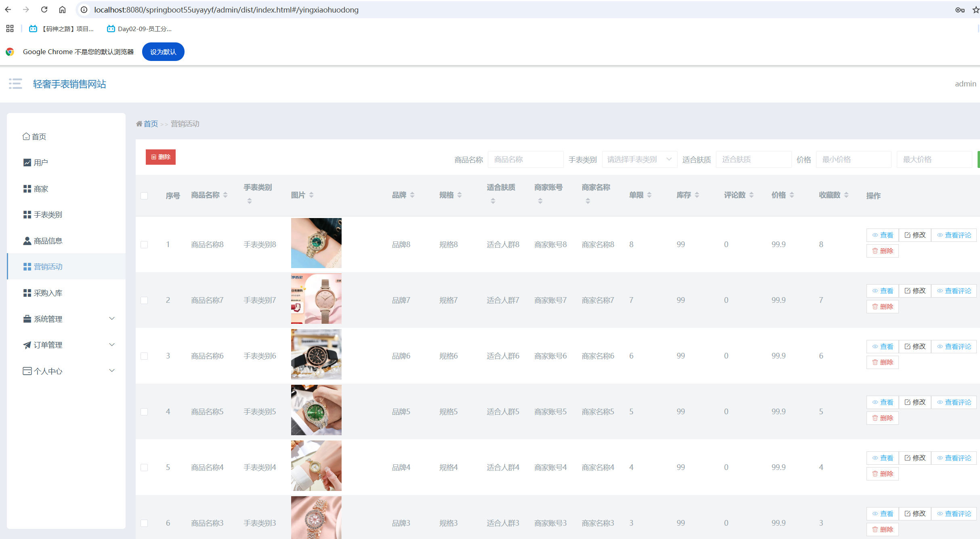The width and height of the screenshot is (980, 539).
Task: Sort by 库存 column sort arrows
Action: tap(697, 195)
